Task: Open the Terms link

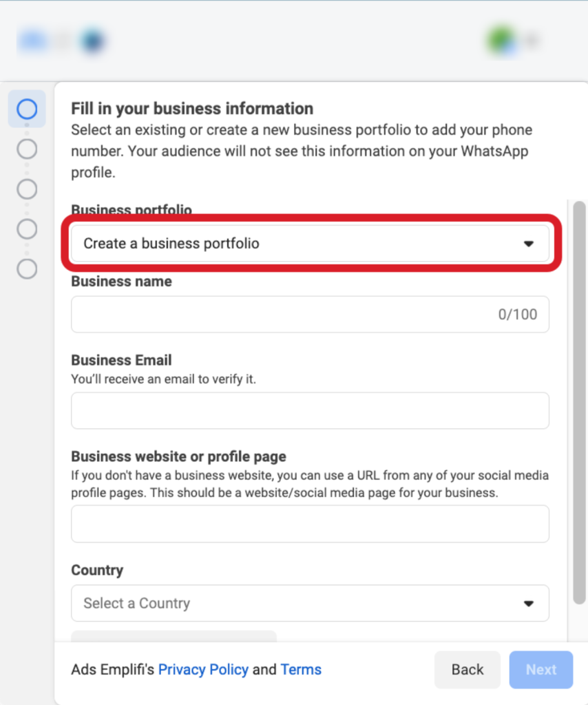Action: click(301, 669)
